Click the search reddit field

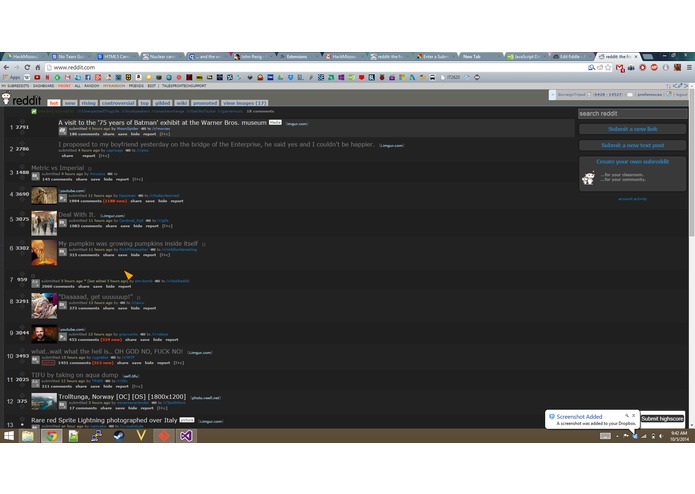tap(633, 114)
